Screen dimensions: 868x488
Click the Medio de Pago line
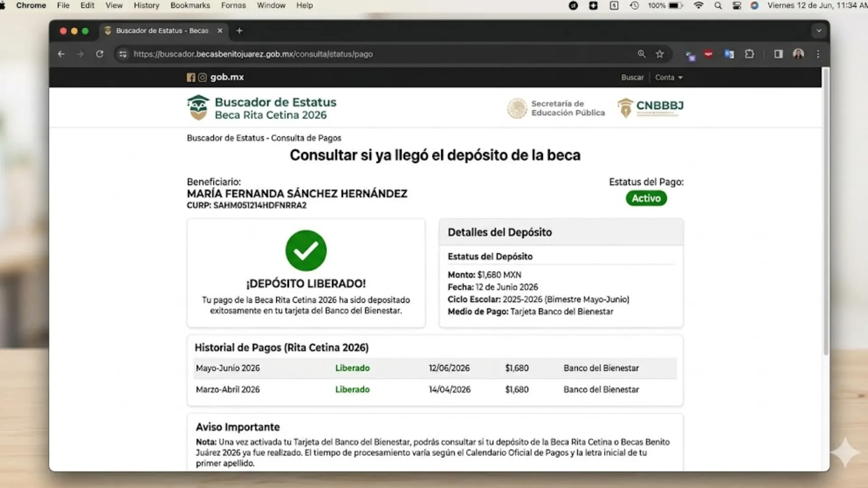pyautogui.click(x=531, y=312)
